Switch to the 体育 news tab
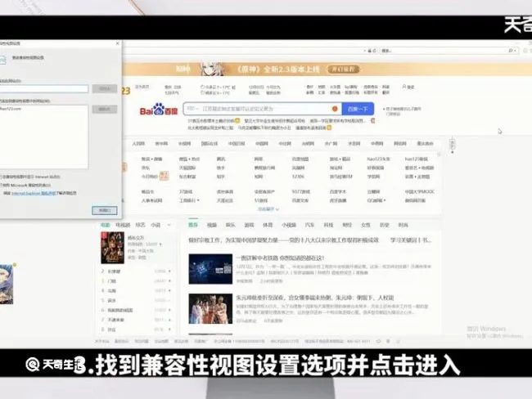 [268, 225]
